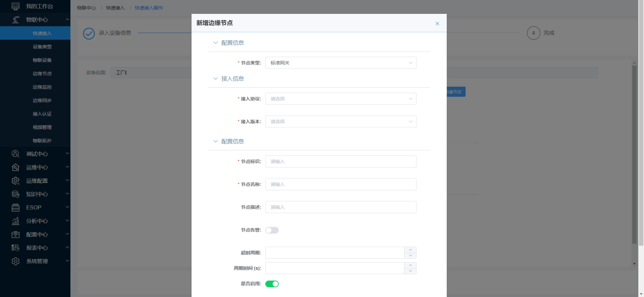The image size is (644, 297).
Task: Open the 接入版本 dropdown
Action: 341,121
